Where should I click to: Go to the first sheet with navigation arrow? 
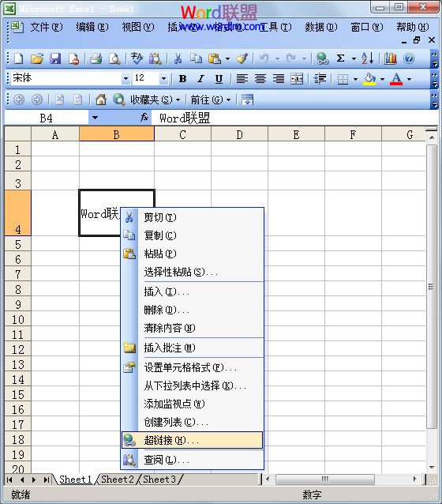(x=9, y=480)
